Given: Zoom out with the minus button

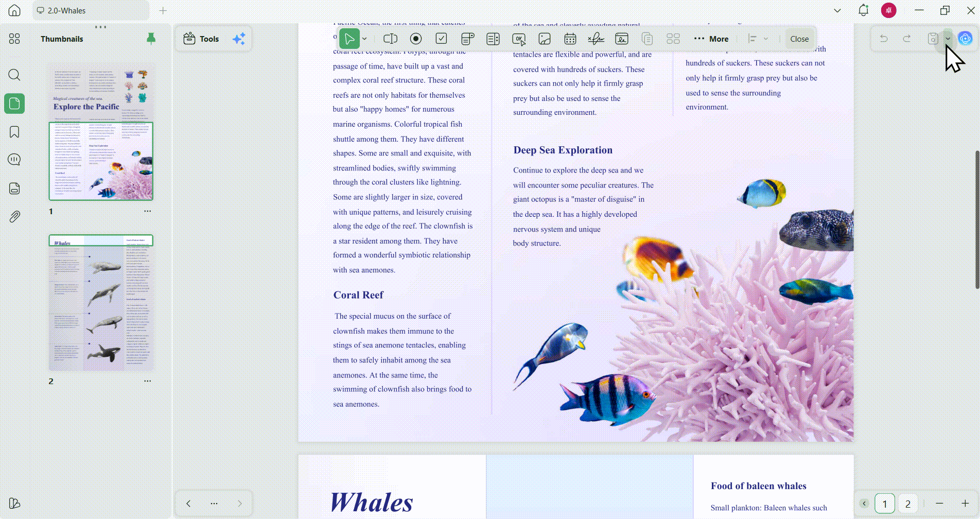Looking at the screenshot, I should pyautogui.click(x=939, y=504).
